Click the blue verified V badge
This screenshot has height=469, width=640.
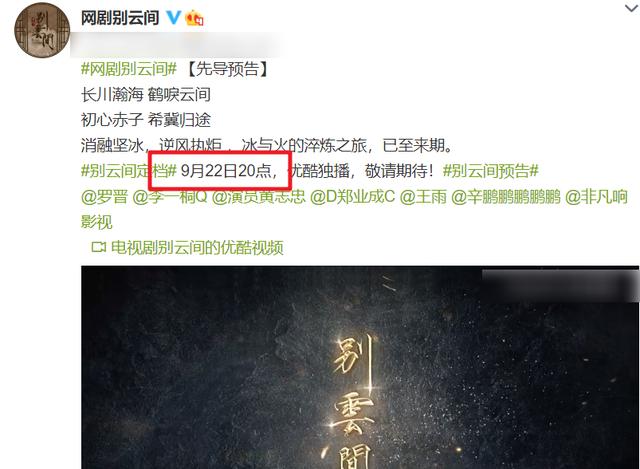[173, 18]
